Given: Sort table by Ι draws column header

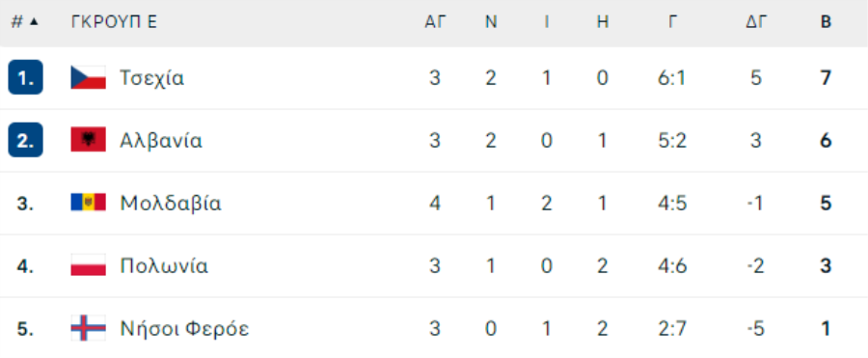Looking at the screenshot, I should (547, 22).
